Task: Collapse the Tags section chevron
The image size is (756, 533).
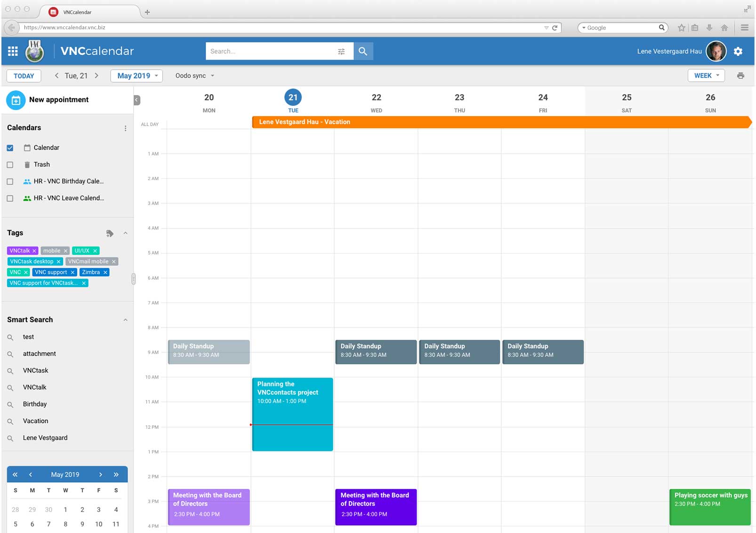Action: (125, 233)
